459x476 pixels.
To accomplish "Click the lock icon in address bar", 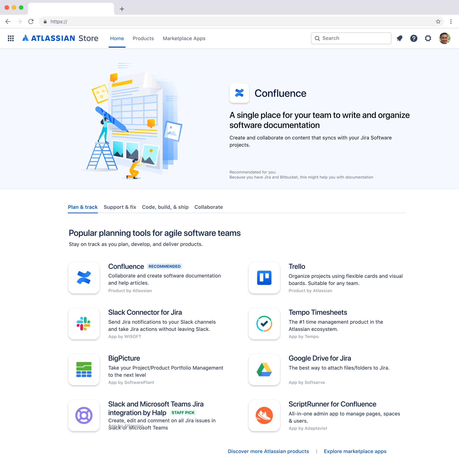I will [45, 22].
